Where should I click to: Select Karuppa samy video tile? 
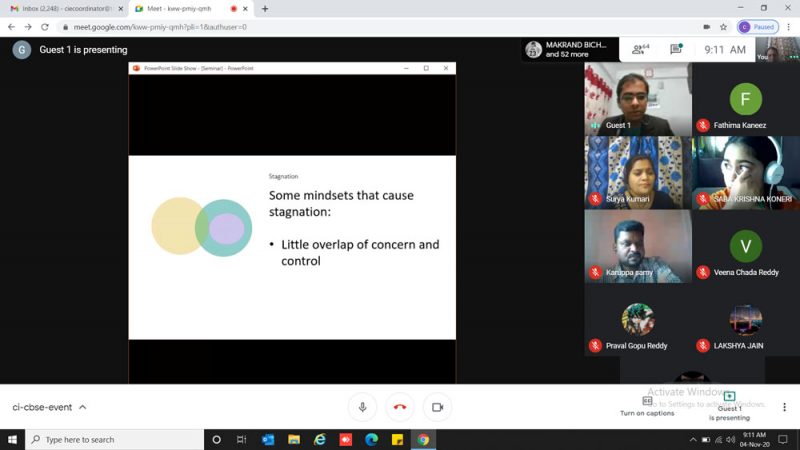coord(638,246)
